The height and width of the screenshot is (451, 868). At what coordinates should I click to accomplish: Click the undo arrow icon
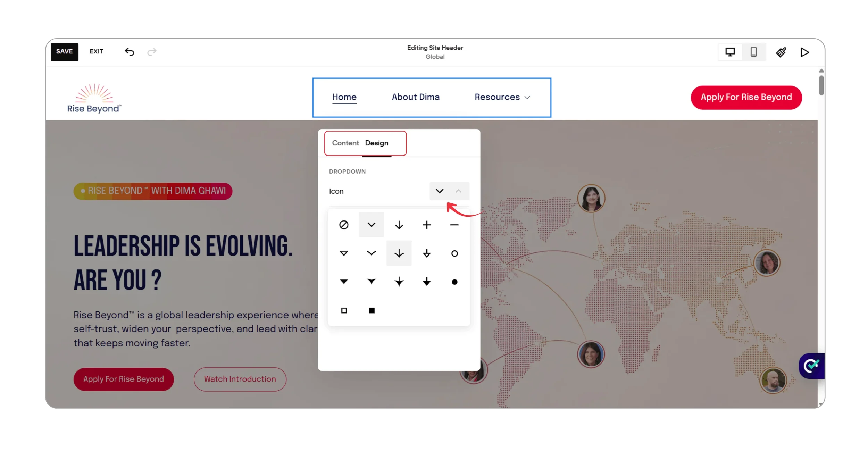click(x=130, y=52)
